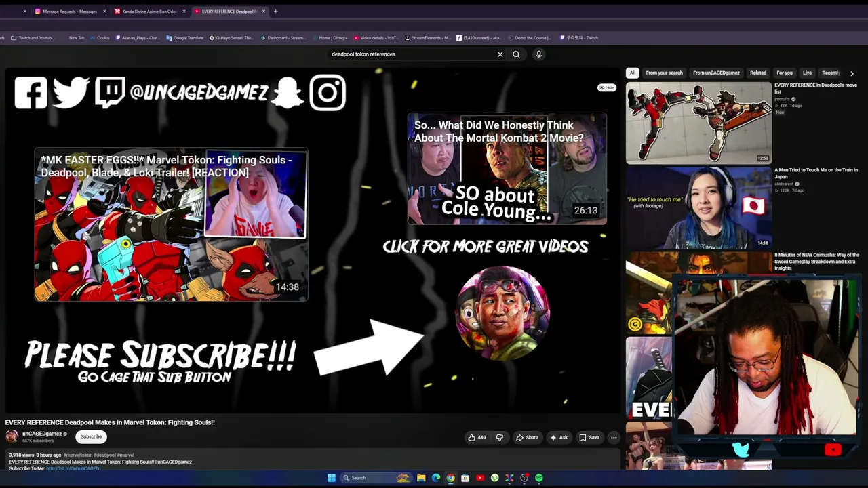Open the Ask button under the video
Viewport: 868px width, 488px height.
tap(558, 438)
